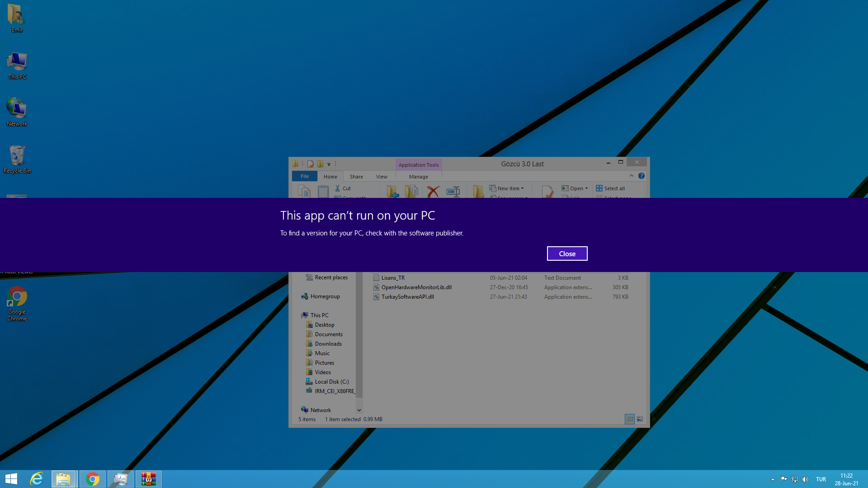Open the Share ribbon tab

pyautogui.click(x=356, y=177)
